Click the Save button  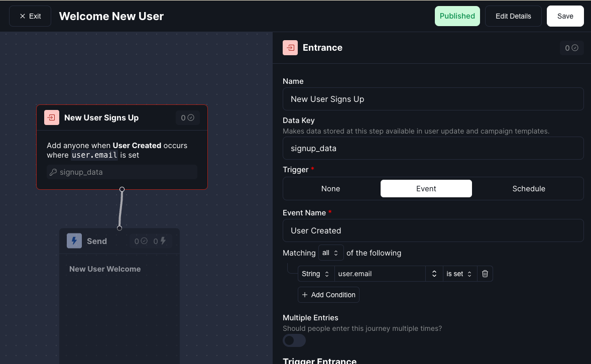pos(565,16)
